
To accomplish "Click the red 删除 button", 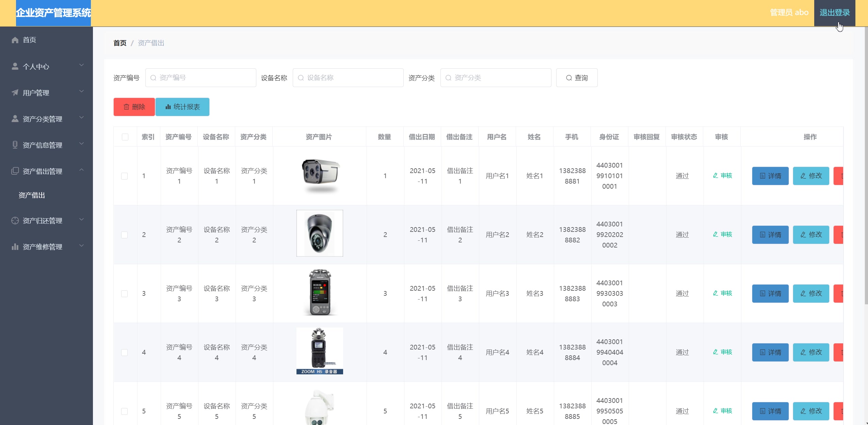I will (x=134, y=107).
